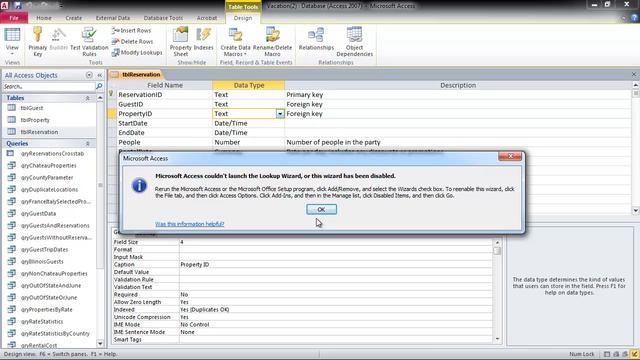Viewport: 640px width, 360px height.
Task: Select the Design tab
Action: click(x=242, y=18)
